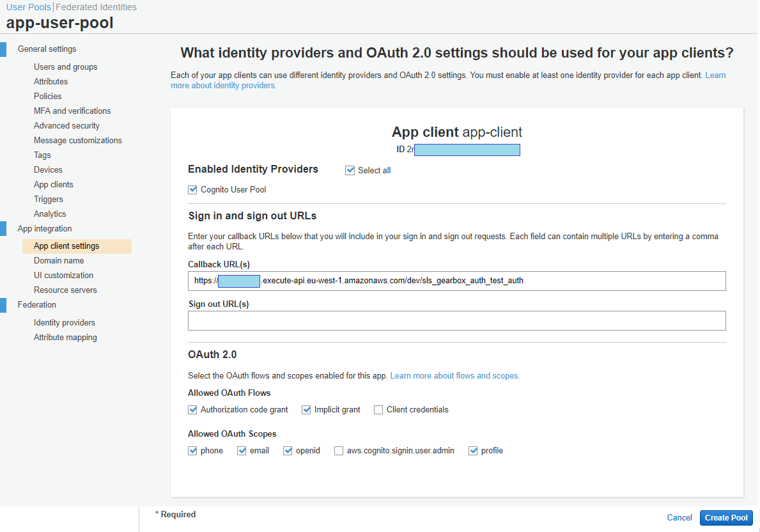Viewport: 760px width, 532px height.
Task: Open Learn more about flows and scopes
Action: tap(455, 376)
